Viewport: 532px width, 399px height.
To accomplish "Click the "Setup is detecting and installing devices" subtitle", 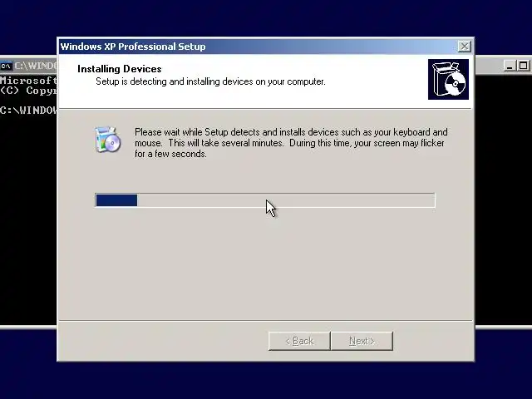I will click(x=210, y=81).
